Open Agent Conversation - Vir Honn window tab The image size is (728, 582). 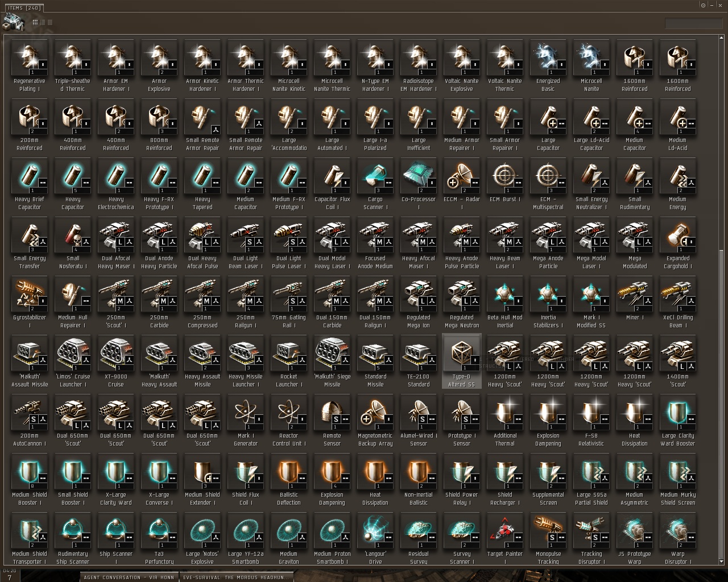point(129,577)
